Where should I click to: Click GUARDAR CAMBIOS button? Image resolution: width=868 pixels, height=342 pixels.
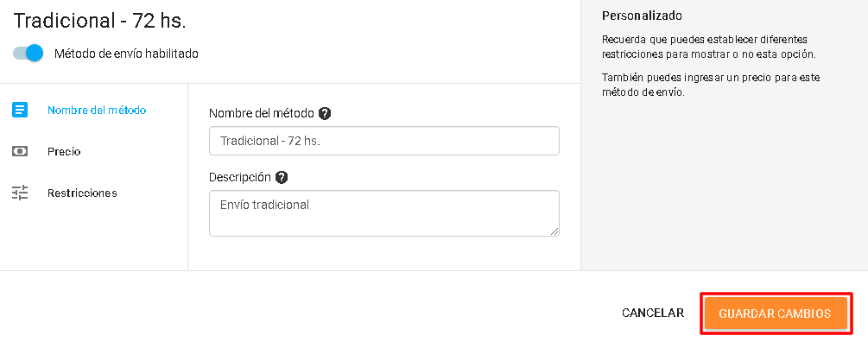pyautogui.click(x=775, y=313)
